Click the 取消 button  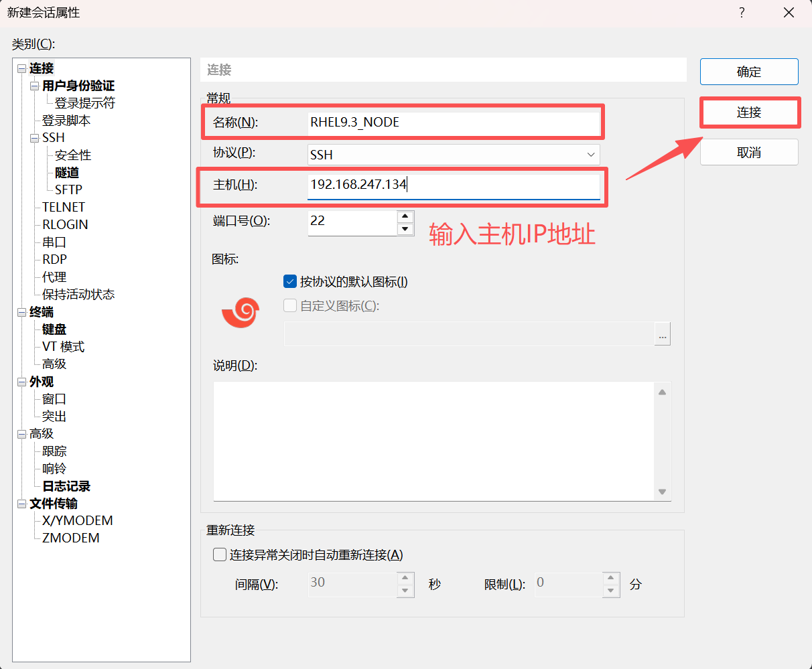[x=749, y=153]
